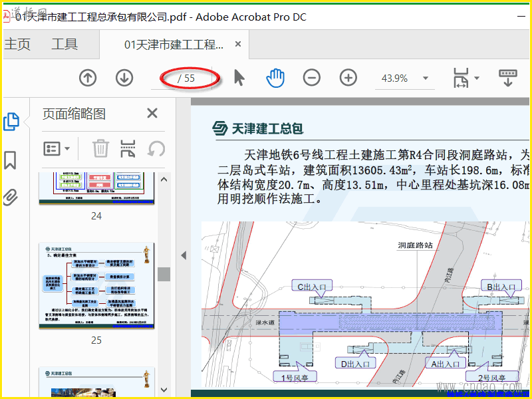
Task: Click thumbnail scrollbar up arrow
Action: 164,180
